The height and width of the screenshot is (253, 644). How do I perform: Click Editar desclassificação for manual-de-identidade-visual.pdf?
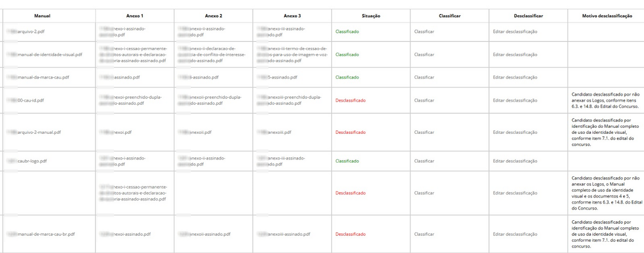coord(515,54)
